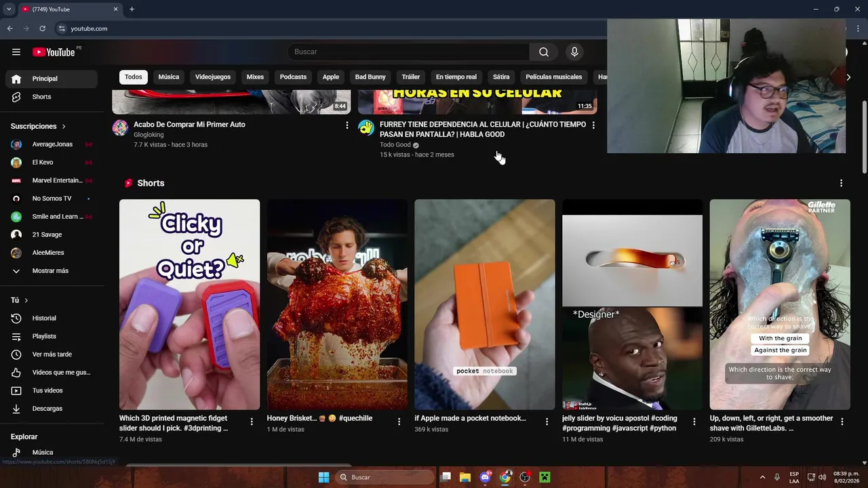Select the Podcasts filter chip
Viewport: 868px width, 488px height.
point(293,77)
